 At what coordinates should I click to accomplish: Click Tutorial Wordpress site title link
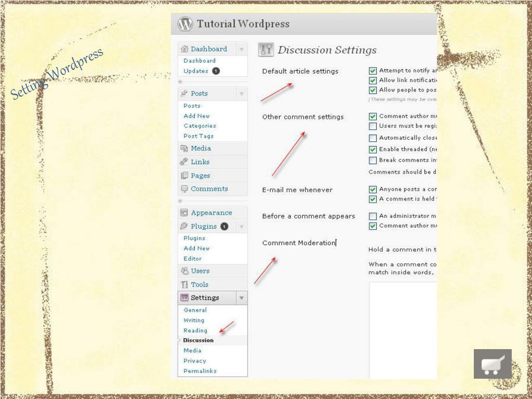coord(243,24)
